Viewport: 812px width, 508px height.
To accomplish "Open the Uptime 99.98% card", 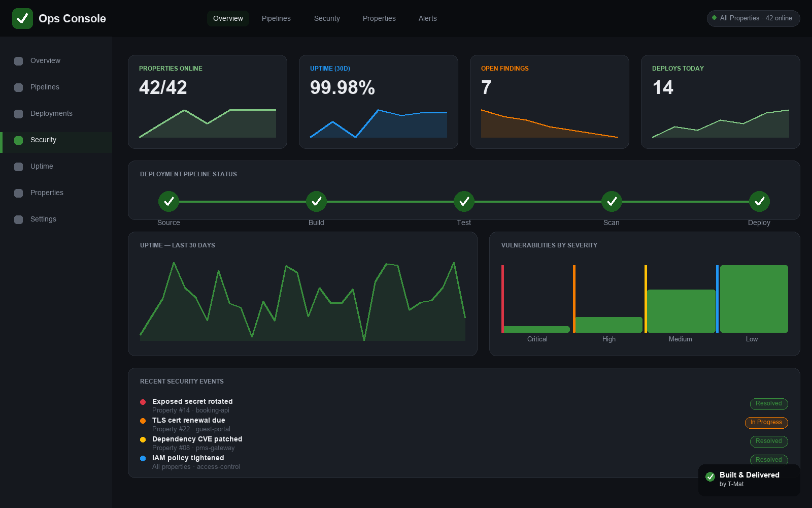I will (379, 102).
